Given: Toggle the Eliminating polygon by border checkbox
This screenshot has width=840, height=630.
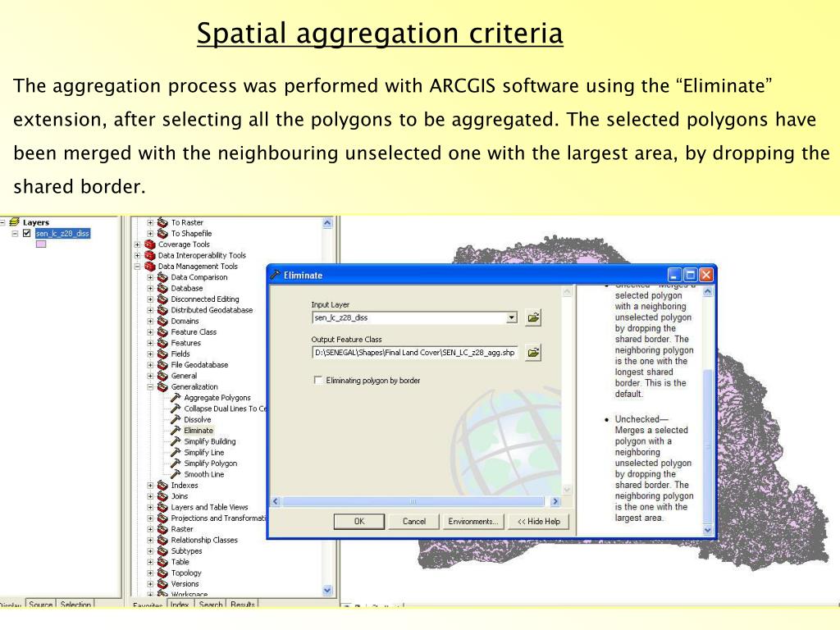Looking at the screenshot, I should point(318,380).
